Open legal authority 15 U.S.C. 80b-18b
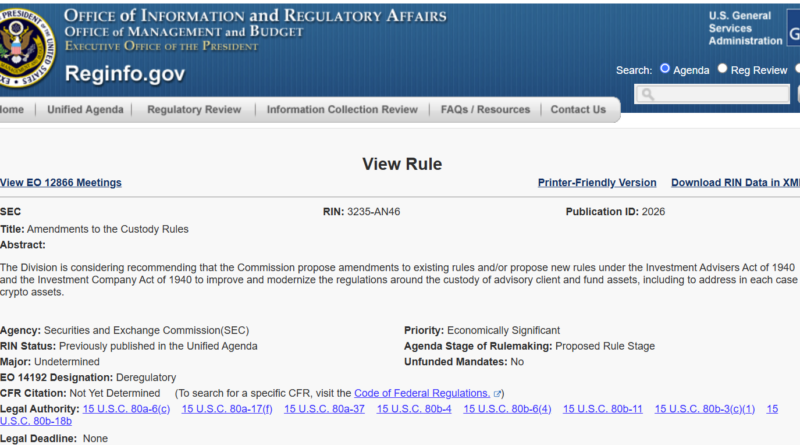Screen dimensions: 800x445 (36, 422)
